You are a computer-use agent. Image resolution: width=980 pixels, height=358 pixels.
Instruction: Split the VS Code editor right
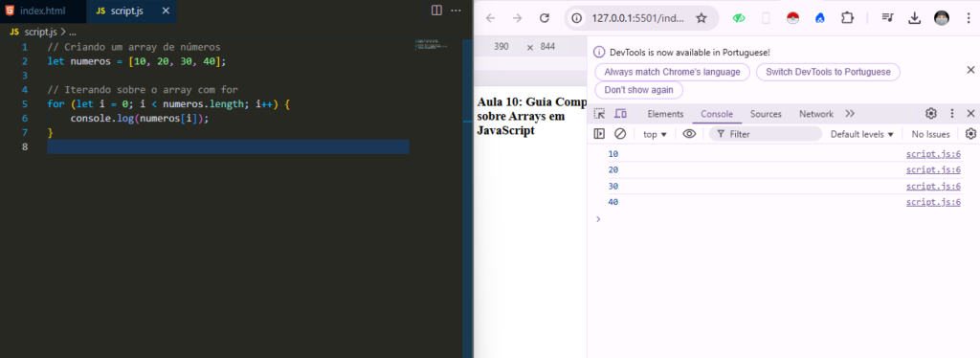[436, 11]
